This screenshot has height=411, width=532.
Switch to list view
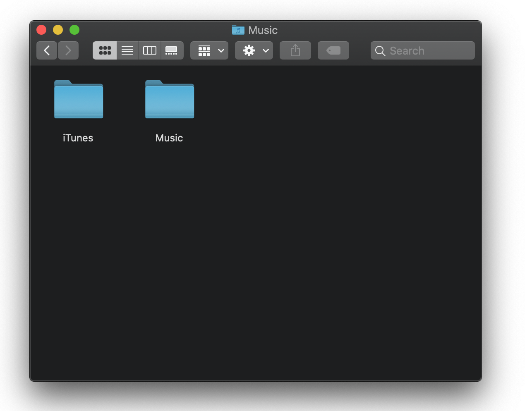click(x=127, y=50)
